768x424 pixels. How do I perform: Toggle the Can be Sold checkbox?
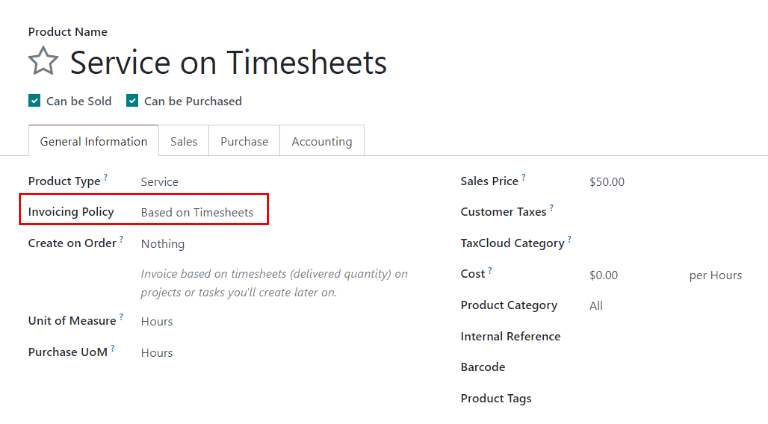(35, 101)
